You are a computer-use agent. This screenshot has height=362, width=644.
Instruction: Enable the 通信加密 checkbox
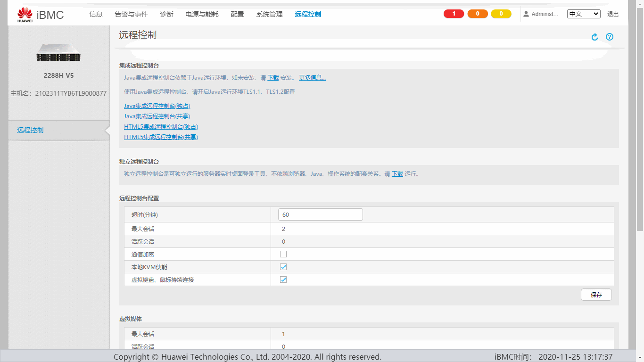[x=283, y=254]
